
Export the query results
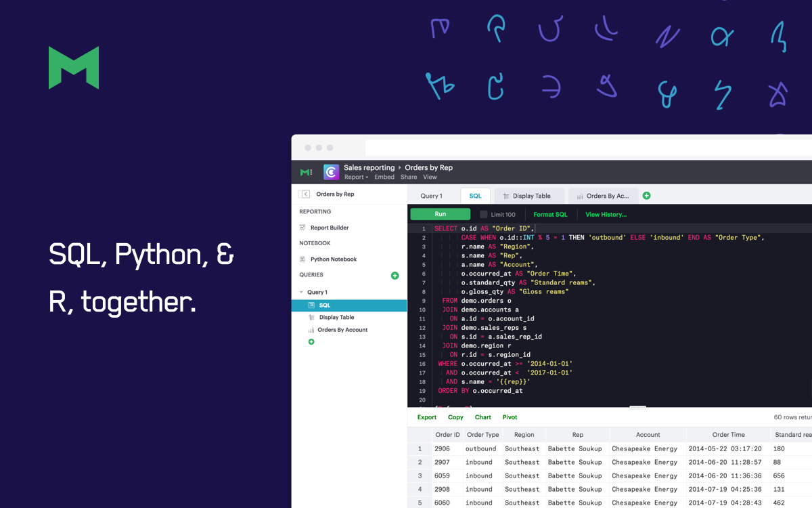[427, 417]
